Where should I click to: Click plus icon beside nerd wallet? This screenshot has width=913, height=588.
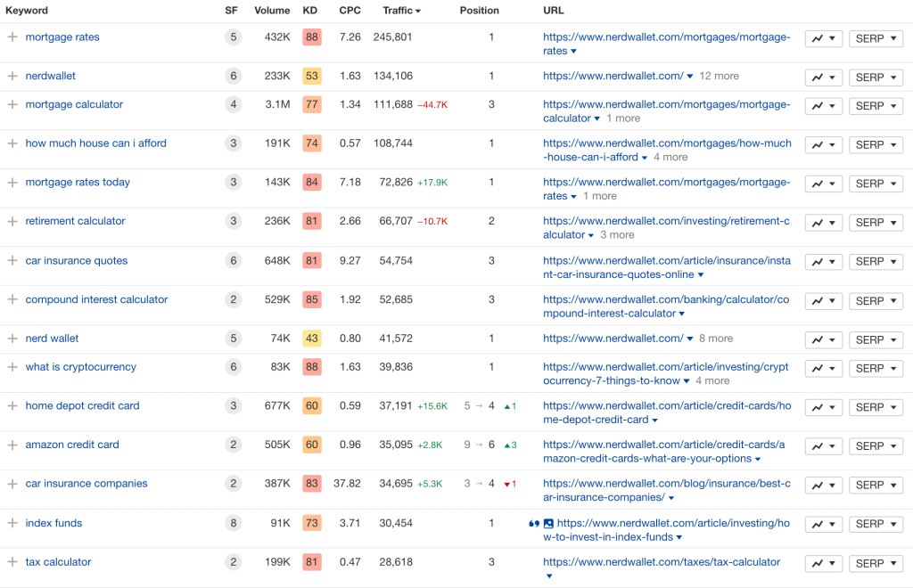[x=12, y=339]
